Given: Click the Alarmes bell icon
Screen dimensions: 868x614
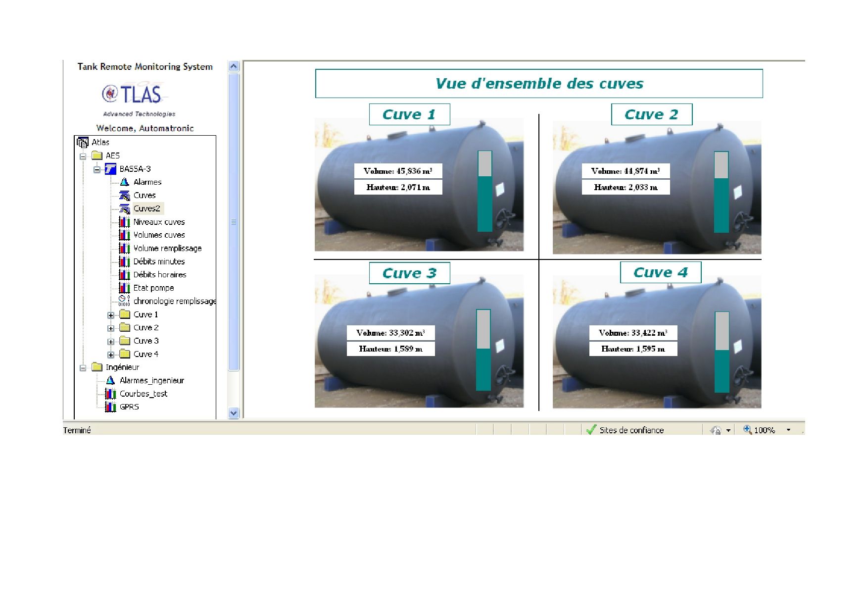Looking at the screenshot, I should coord(125,182).
